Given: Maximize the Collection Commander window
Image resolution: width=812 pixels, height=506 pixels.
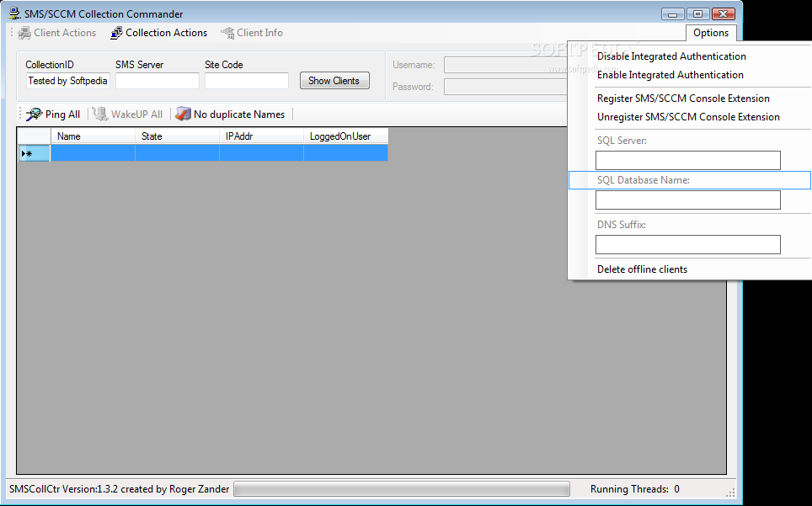Looking at the screenshot, I should (x=697, y=14).
